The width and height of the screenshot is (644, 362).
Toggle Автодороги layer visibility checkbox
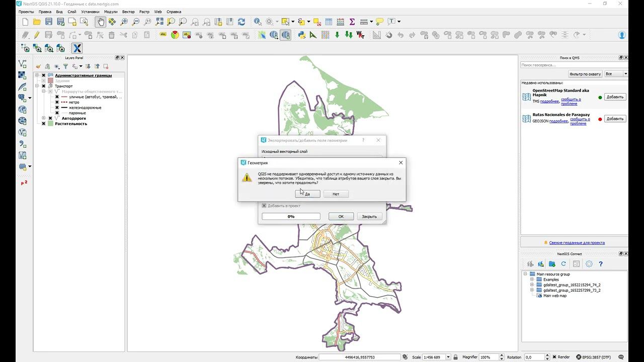(x=50, y=118)
